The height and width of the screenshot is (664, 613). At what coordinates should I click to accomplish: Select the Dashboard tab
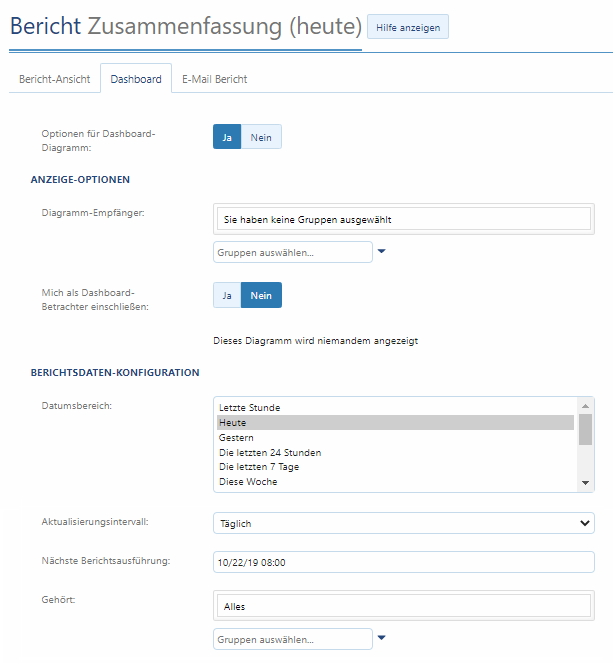136,79
